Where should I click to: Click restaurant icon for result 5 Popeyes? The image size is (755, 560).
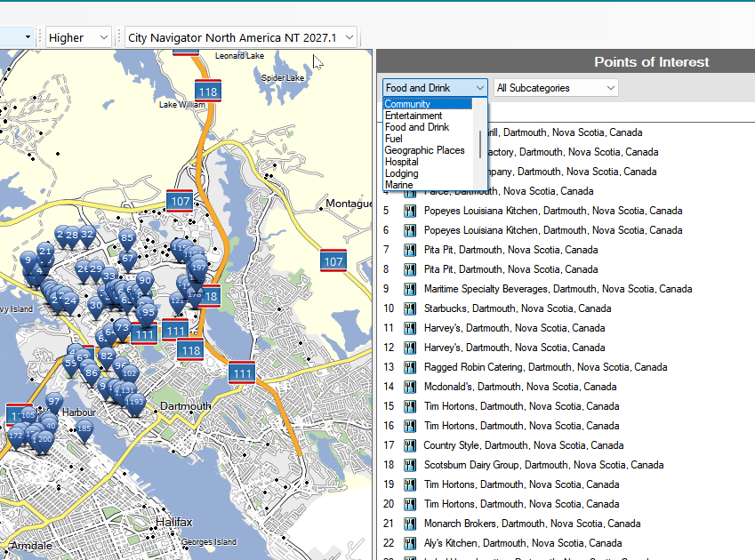coord(410,211)
